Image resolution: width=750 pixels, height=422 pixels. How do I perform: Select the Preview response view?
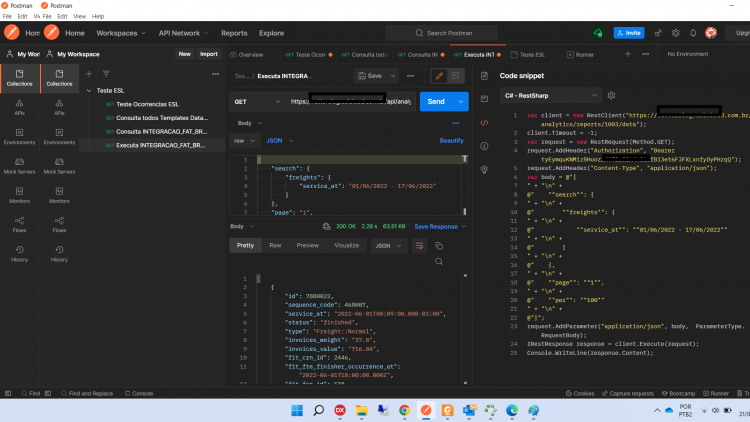tap(308, 245)
